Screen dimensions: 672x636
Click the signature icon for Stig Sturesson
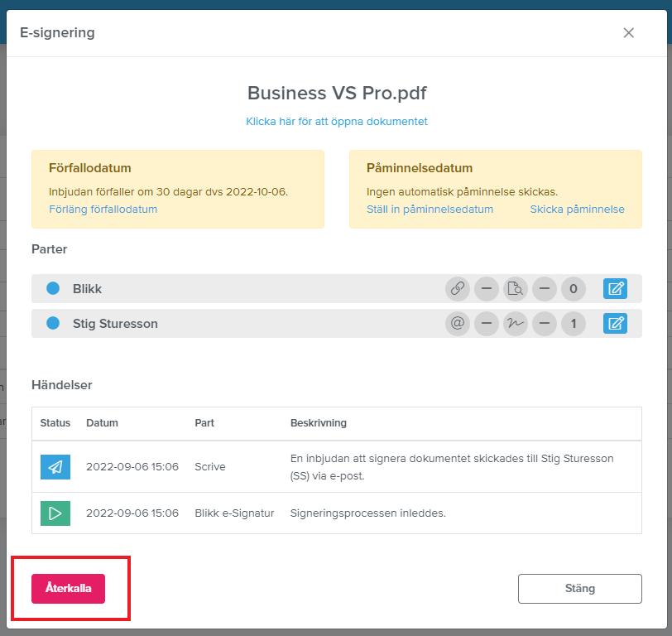[515, 323]
